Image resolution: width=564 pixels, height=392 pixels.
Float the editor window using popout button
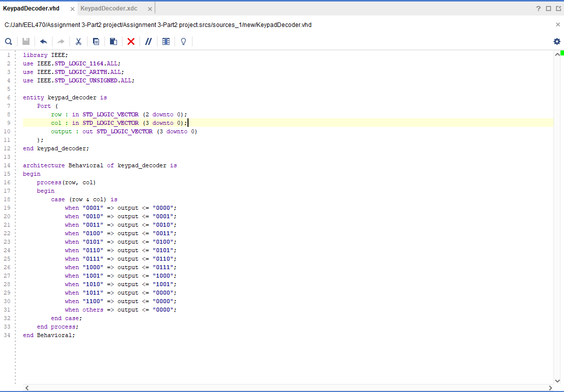point(558,8)
